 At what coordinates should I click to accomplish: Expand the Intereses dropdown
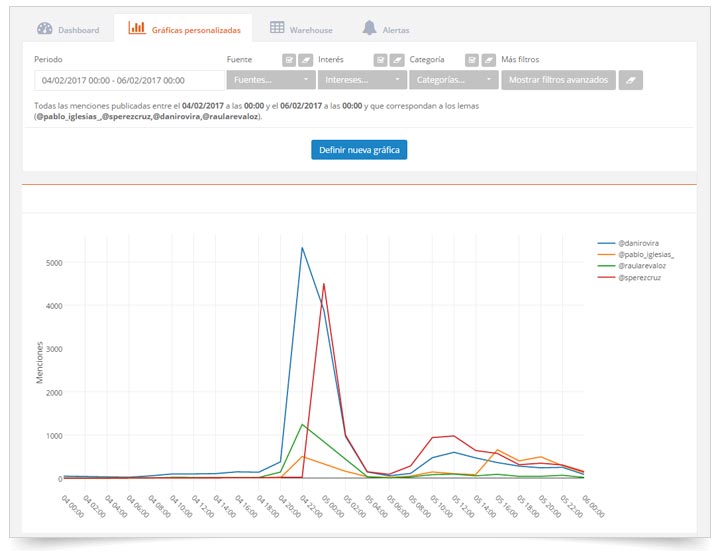[362, 80]
